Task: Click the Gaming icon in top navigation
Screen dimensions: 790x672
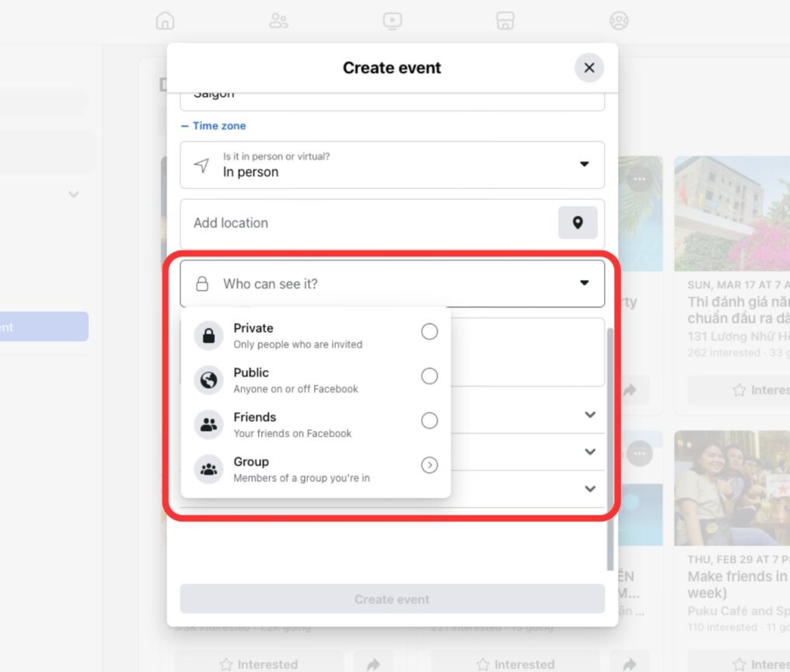Action: click(619, 21)
